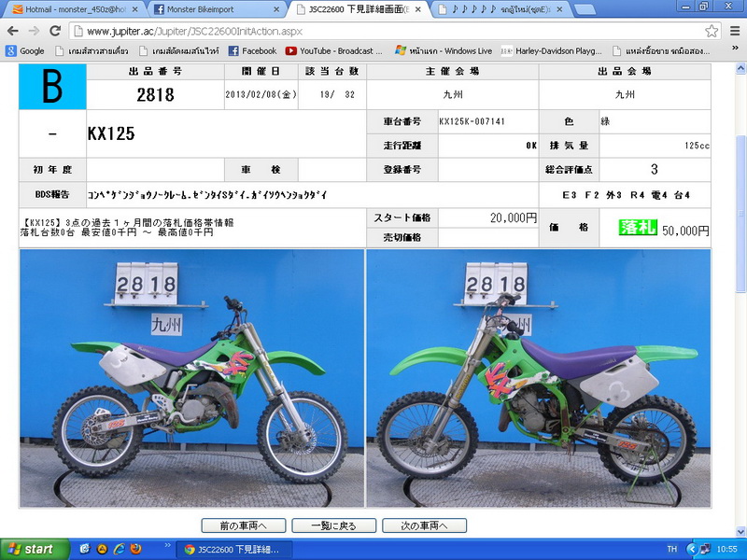The width and height of the screenshot is (747, 560).
Task: Click the overall rating value 3
Action: point(655,169)
